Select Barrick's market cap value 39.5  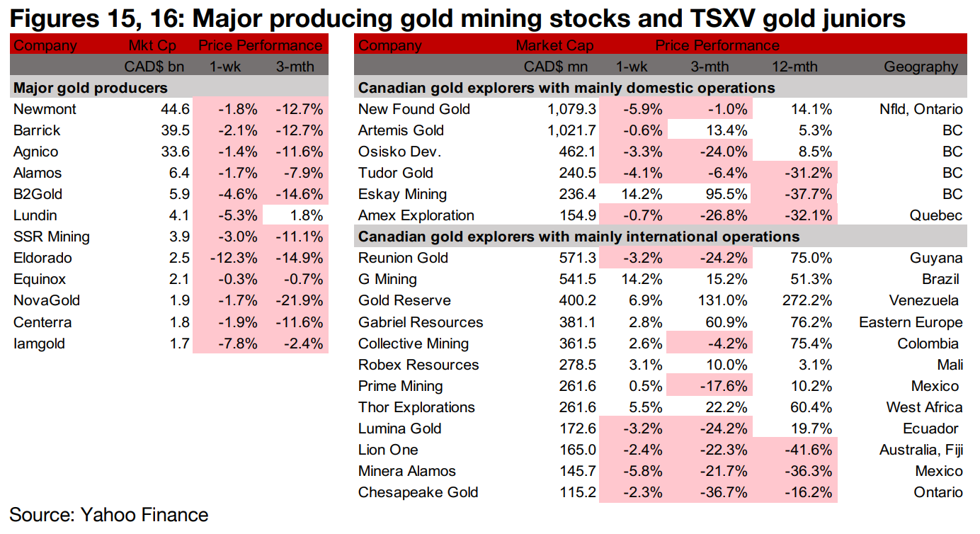point(176,131)
